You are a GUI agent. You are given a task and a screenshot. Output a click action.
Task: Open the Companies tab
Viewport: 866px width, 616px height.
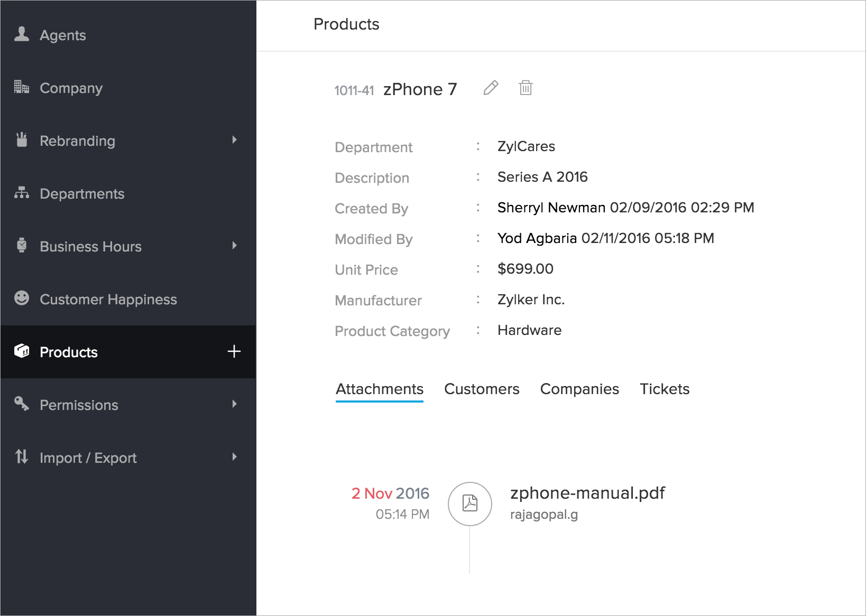tap(579, 389)
